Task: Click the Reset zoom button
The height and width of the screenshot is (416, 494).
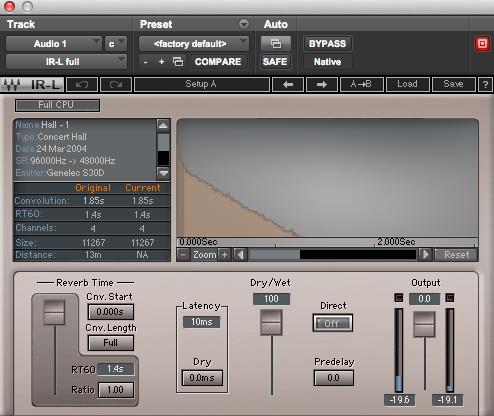Action: (456, 255)
